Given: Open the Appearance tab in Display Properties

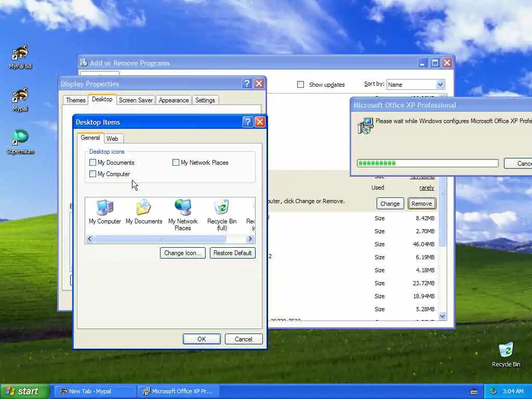Looking at the screenshot, I should (x=174, y=100).
